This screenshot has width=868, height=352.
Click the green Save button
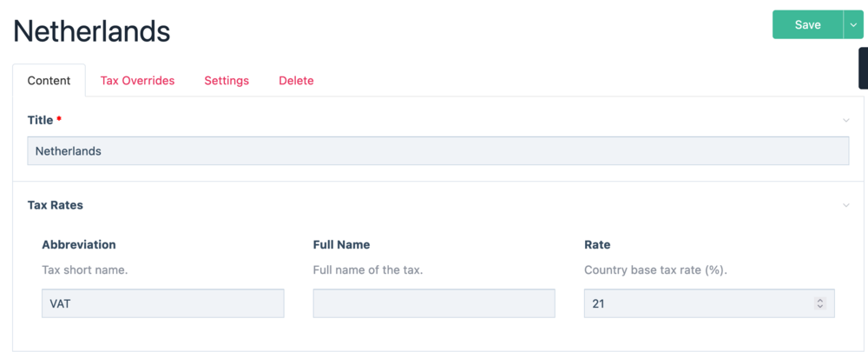click(806, 25)
